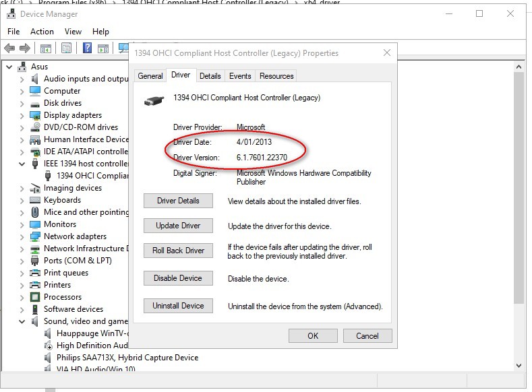Click the Printers category icon
Screen dimensions: 532x392
[x=35, y=285]
